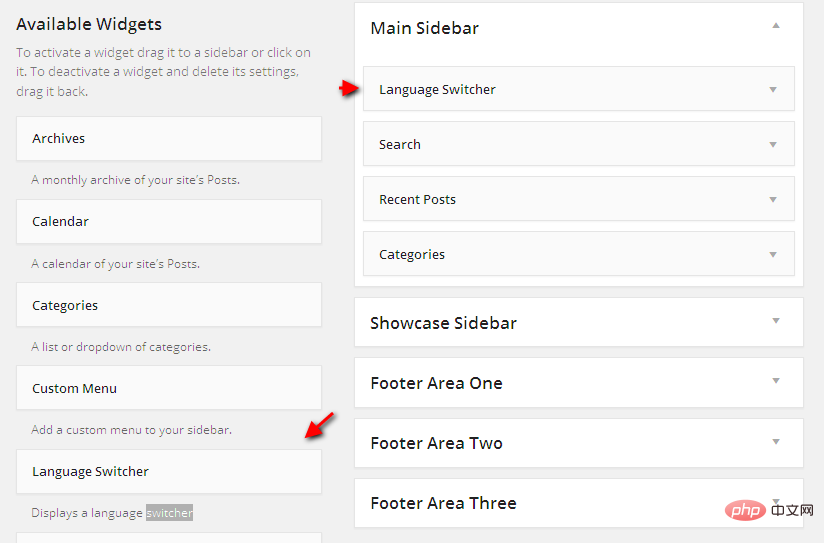Expand the Footer Area Three arrow
Viewport: 824px width, 543px height.
pos(776,501)
